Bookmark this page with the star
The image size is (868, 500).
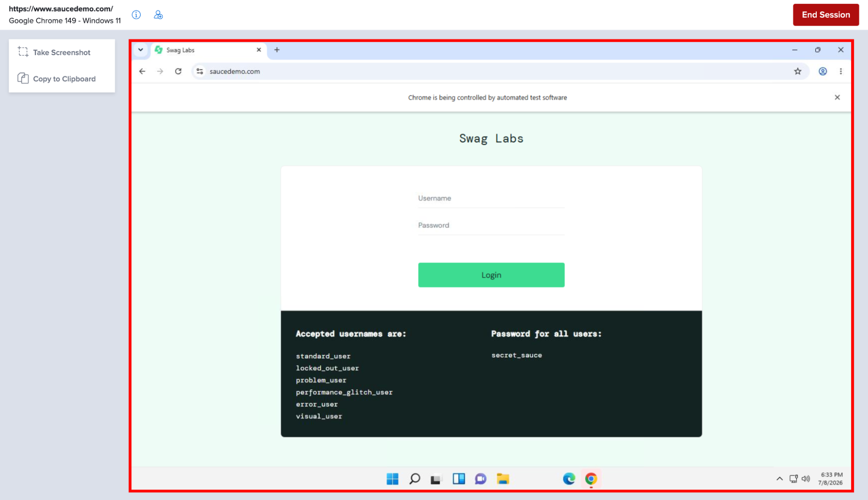tap(798, 71)
